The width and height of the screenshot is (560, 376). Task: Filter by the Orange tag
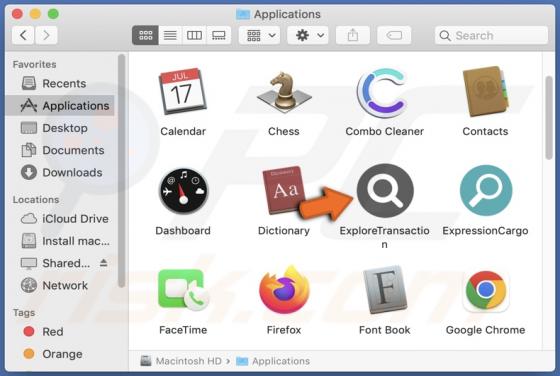(x=61, y=354)
